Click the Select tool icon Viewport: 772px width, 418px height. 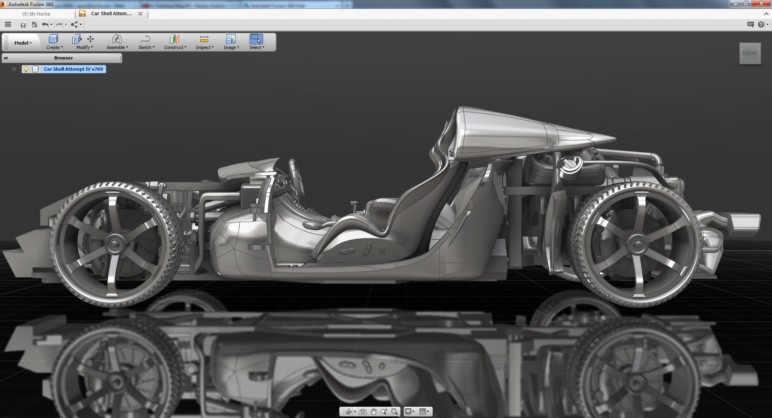click(x=256, y=39)
